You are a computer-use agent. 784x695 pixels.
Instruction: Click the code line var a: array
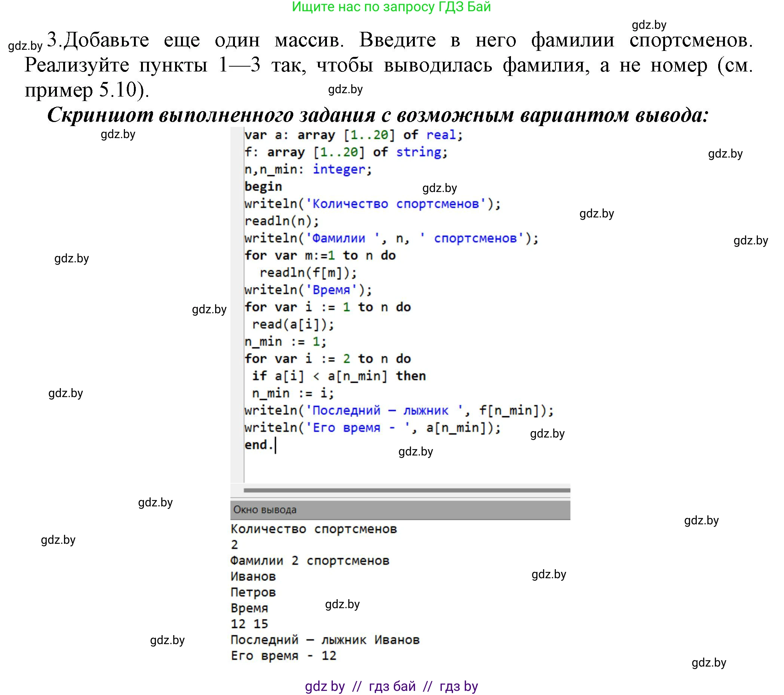pyautogui.click(x=353, y=135)
